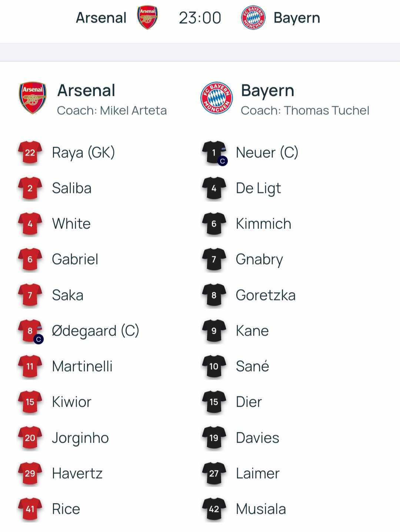This screenshot has width=400, height=532.
Task: Open coach Thomas Tuchel's details
Action: click(x=305, y=110)
